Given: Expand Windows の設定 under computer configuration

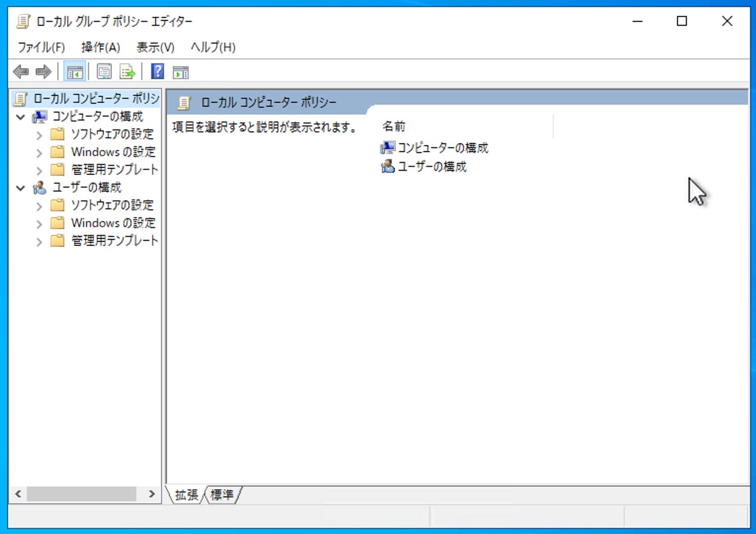Looking at the screenshot, I should click(39, 153).
